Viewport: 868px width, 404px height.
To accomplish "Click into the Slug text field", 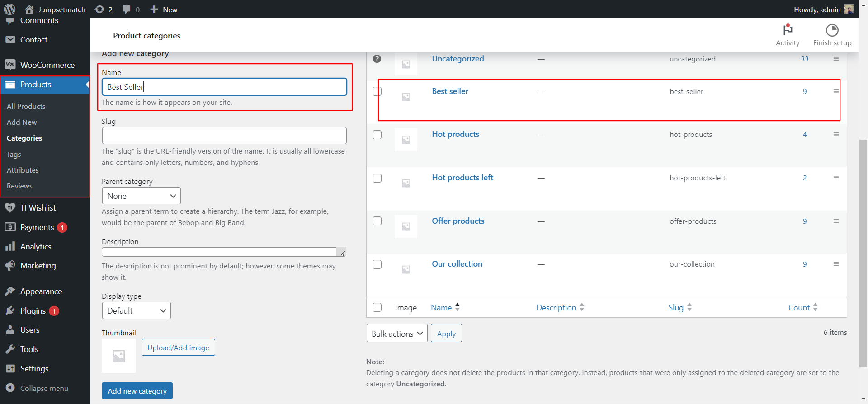I will click(224, 136).
